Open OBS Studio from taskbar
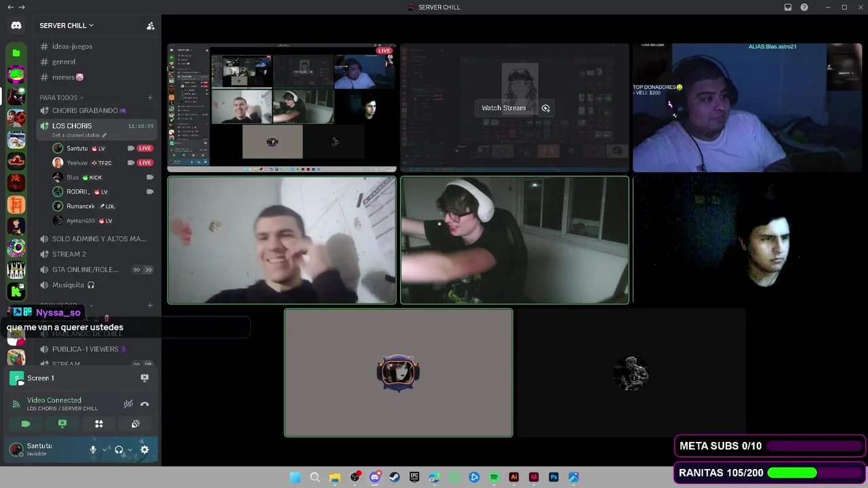The image size is (868, 488). [x=355, y=477]
